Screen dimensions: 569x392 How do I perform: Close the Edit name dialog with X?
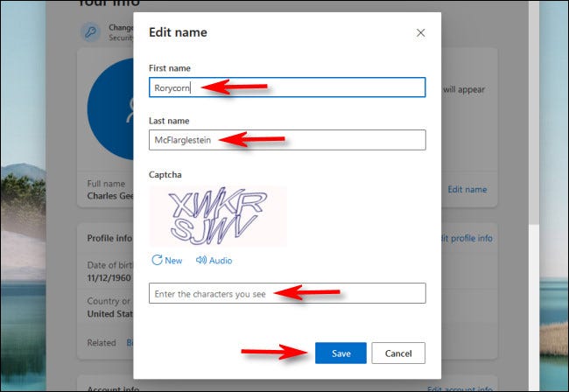[x=420, y=33]
